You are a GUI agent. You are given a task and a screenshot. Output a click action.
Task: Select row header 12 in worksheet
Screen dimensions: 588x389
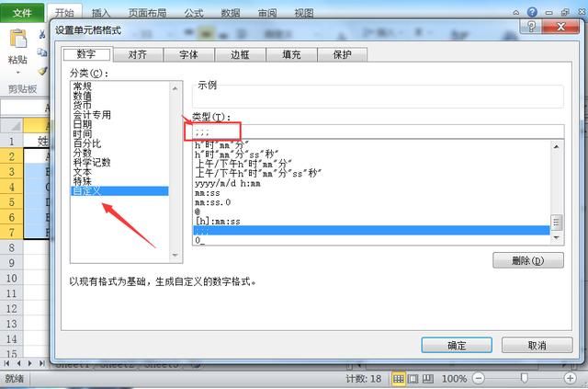coord(12,308)
